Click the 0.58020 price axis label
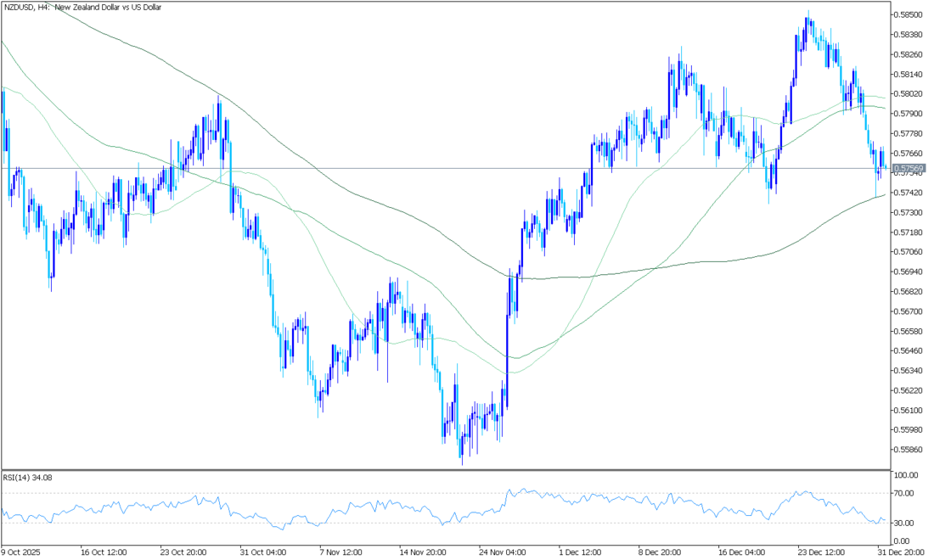The height and width of the screenshot is (560, 934). point(909,93)
